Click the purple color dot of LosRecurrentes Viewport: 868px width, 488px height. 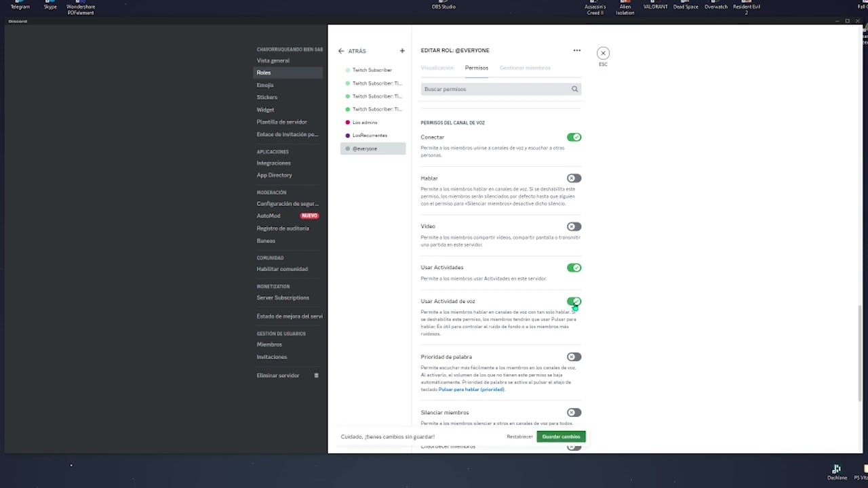[348, 136]
